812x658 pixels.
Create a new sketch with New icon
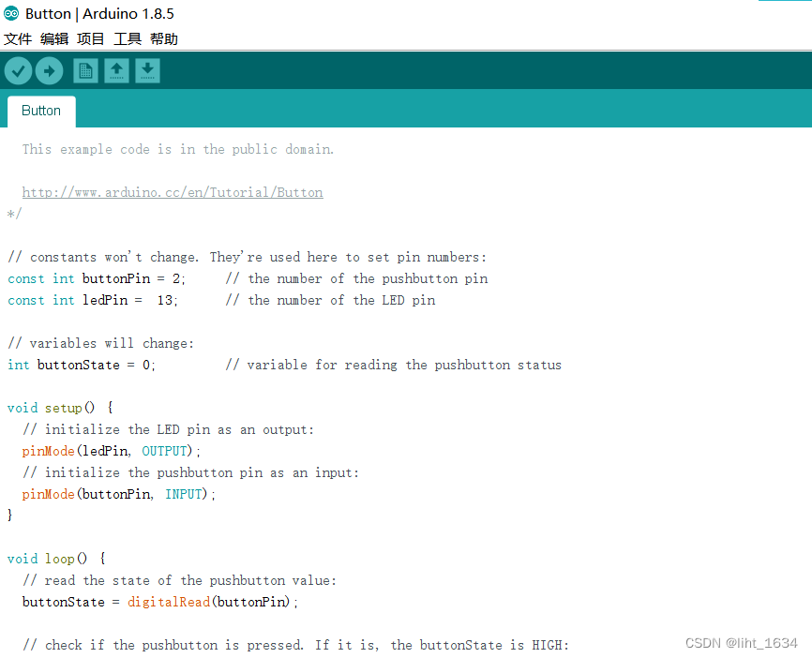[85, 70]
